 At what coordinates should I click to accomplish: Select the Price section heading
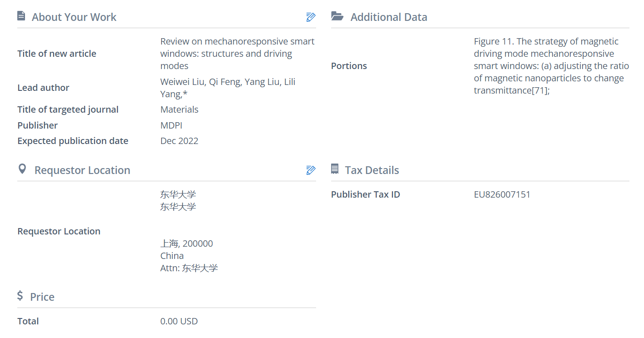[42, 297]
